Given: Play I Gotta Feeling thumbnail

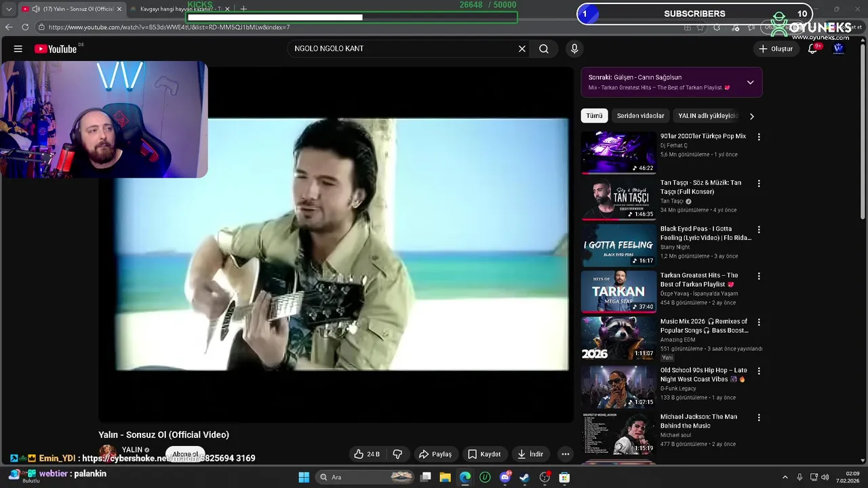Looking at the screenshot, I should (x=618, y=245).
